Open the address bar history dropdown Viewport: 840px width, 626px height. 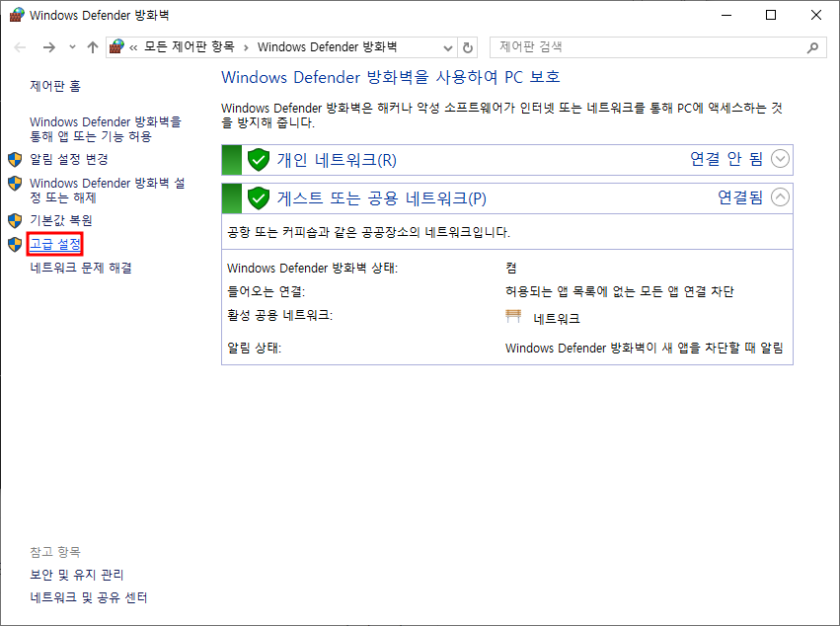[x=448, y=47]
